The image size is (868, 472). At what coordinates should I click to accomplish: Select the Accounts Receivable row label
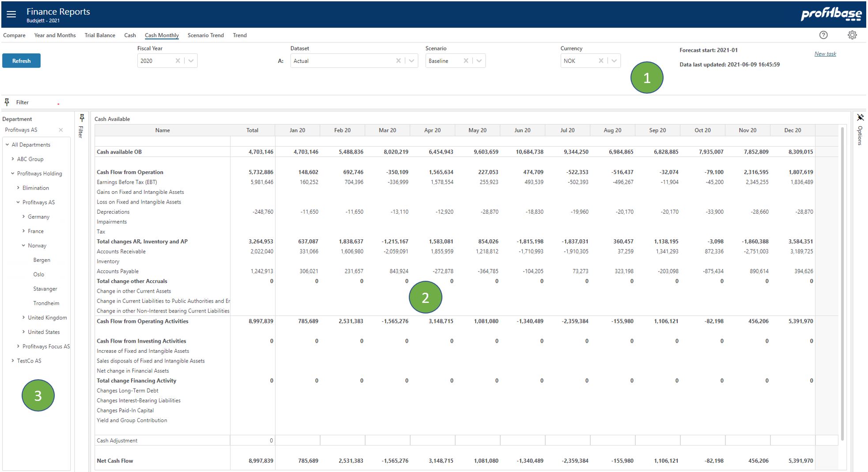[x=121, y=252]
